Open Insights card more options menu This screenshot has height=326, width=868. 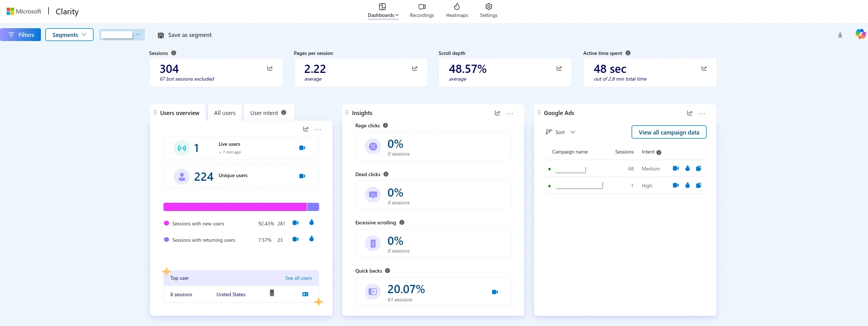tap(510, 113)
